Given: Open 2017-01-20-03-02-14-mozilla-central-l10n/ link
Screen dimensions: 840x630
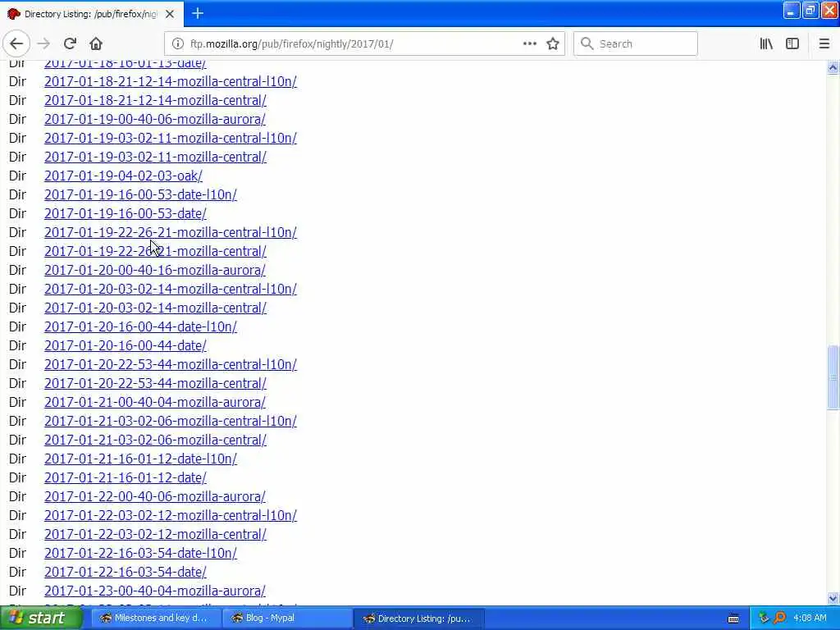Looking at the screenshot, I should [x=171, y=289].
